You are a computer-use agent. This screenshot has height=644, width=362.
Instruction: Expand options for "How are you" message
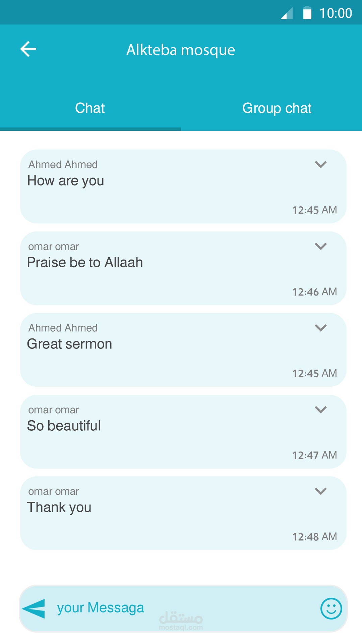coord(321,164)
